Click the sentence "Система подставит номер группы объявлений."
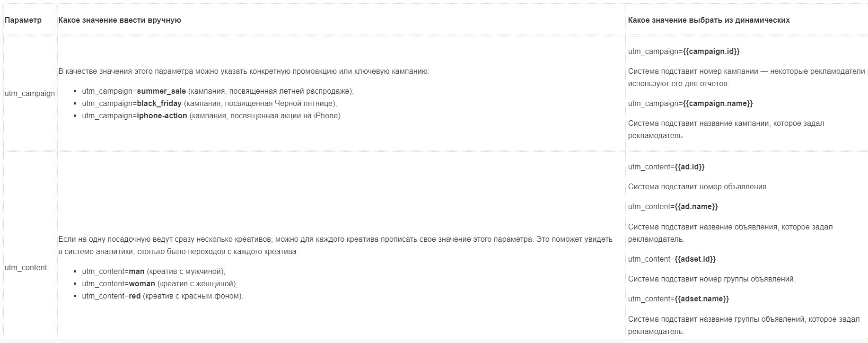The height and width of the screenshot is (343, 868). [x=711, y=279]
